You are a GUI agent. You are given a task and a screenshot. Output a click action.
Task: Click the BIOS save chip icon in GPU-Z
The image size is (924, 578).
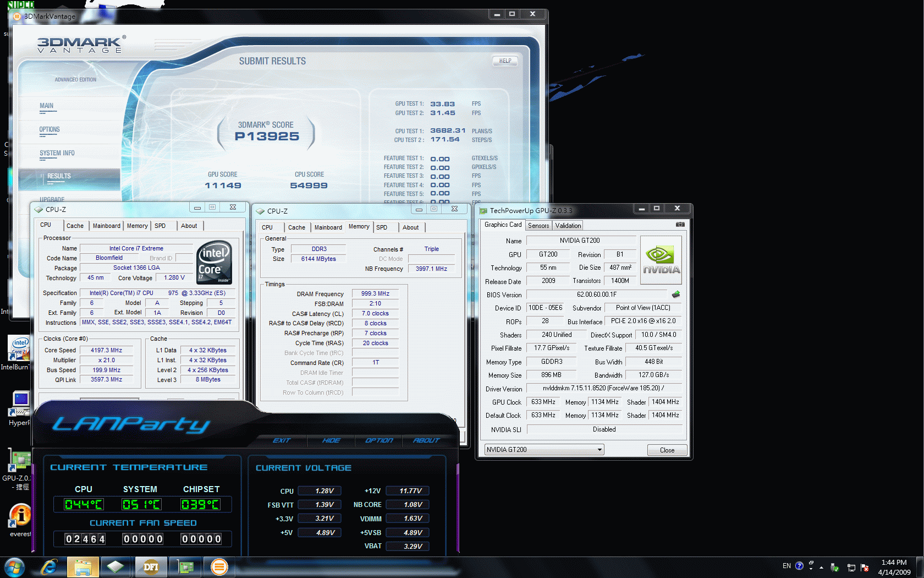(676, 295)
